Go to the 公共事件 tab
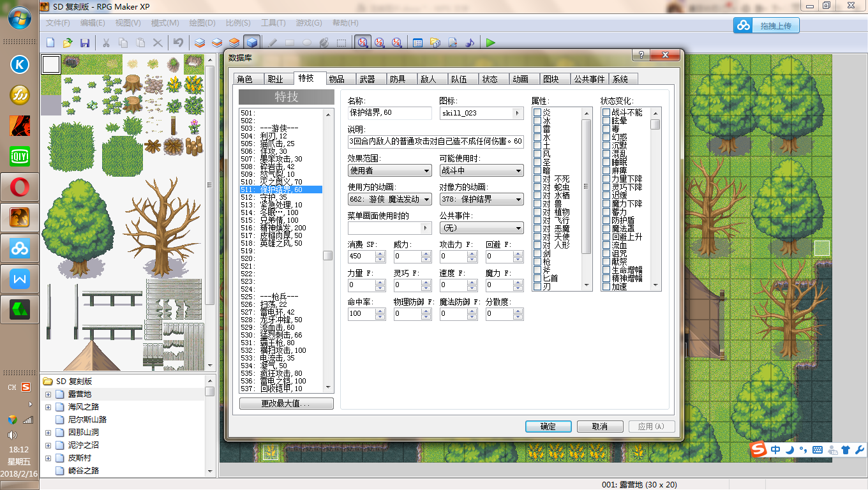 pyautogui.click(x=589, y=79)
